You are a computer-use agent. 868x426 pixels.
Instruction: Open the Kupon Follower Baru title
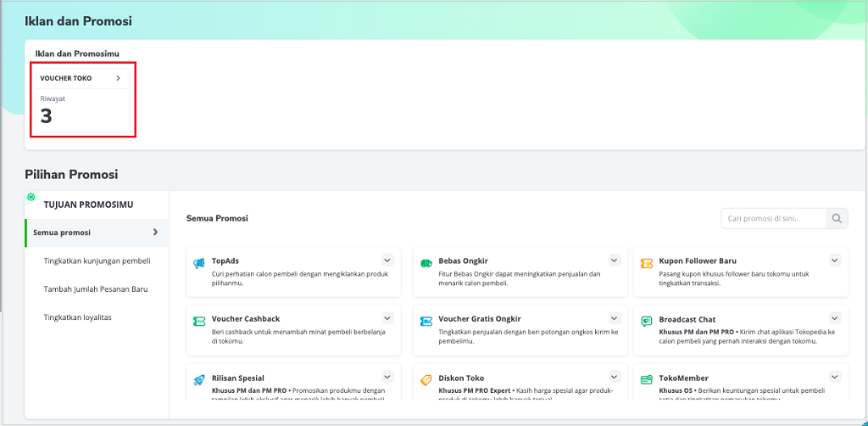click(x=698, y=261)
